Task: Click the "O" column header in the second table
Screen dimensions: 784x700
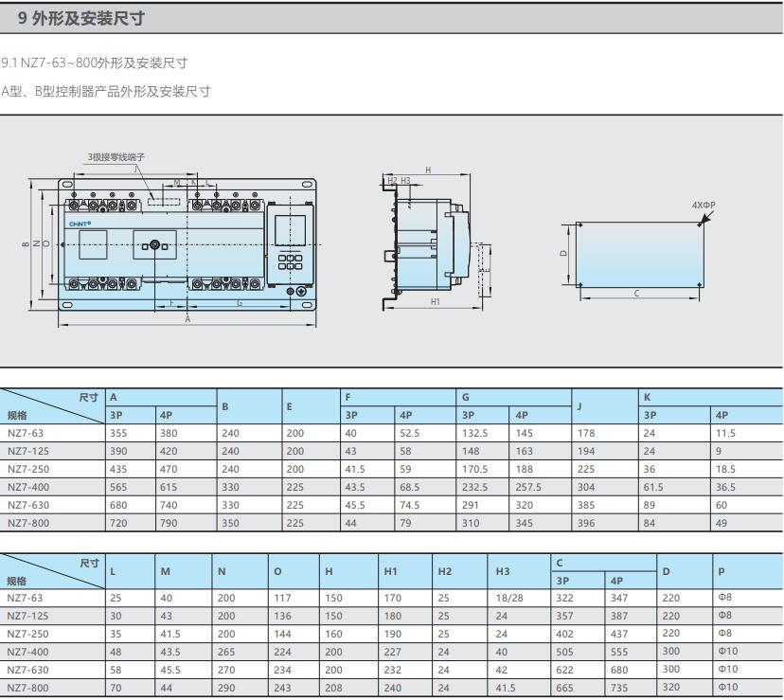Action: click(278, 571)
